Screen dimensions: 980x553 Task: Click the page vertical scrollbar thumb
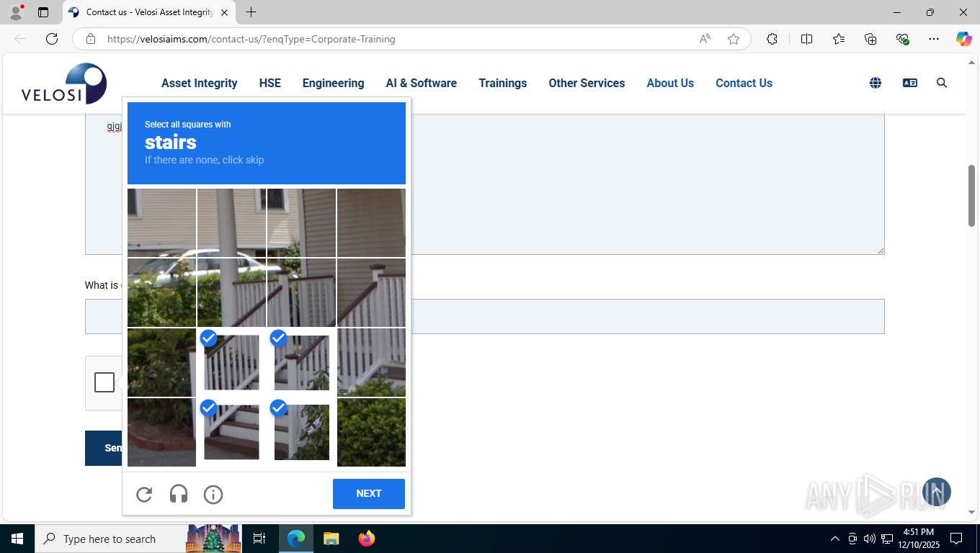coord(971,196)
